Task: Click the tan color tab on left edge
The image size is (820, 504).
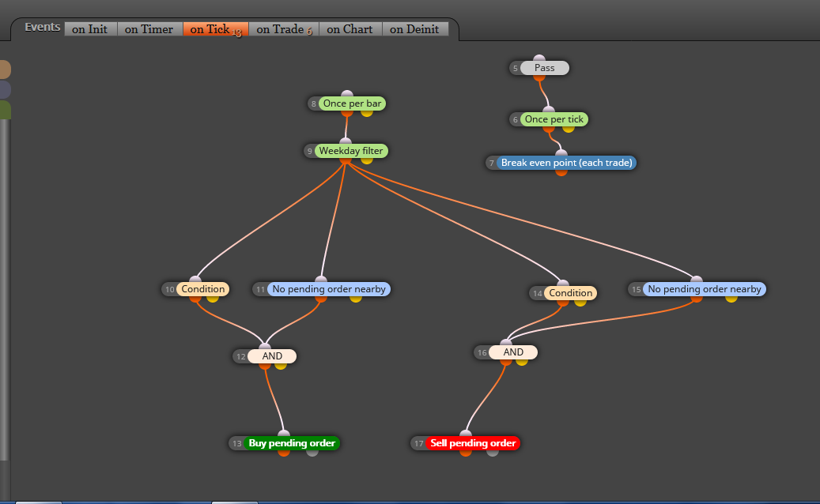Action: click(6, 70)
